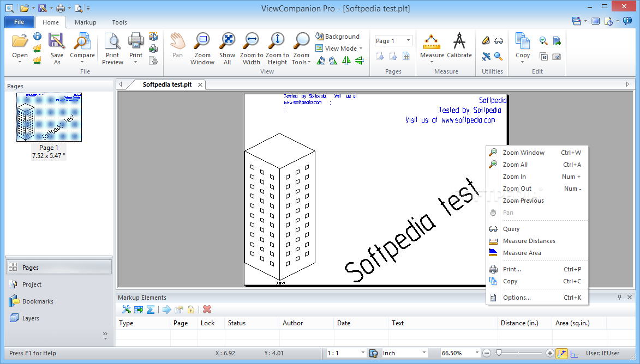The width and height of the screenshot is (640, 364).
Task: Click the glasses query icon in Utilities
Action: coord(498,41)
